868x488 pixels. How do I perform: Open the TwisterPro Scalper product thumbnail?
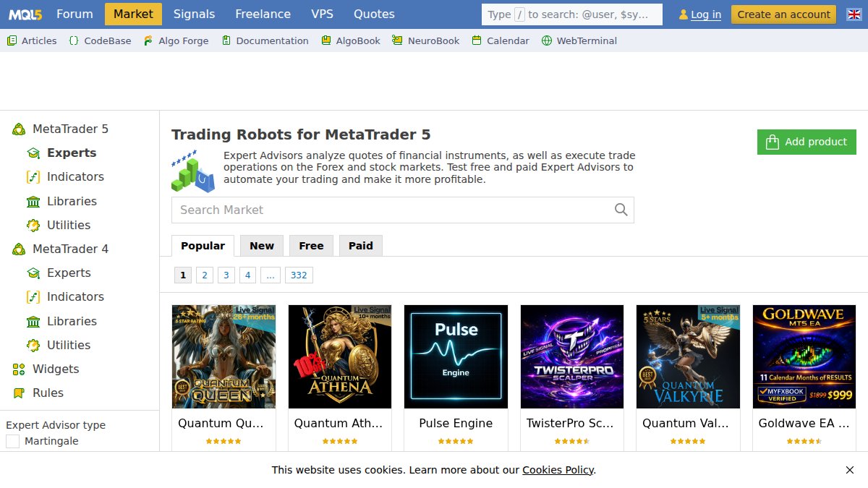572,356
